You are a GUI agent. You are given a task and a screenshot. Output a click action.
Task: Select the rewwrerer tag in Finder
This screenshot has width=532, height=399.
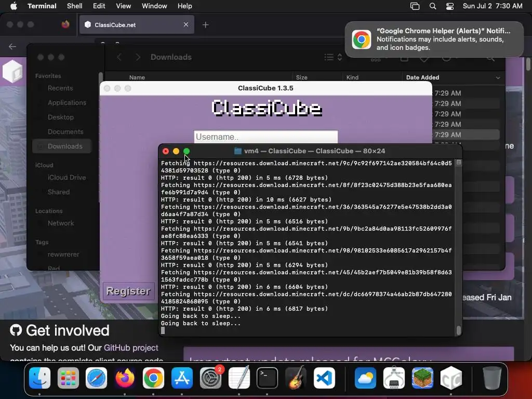tap(63, 255)
